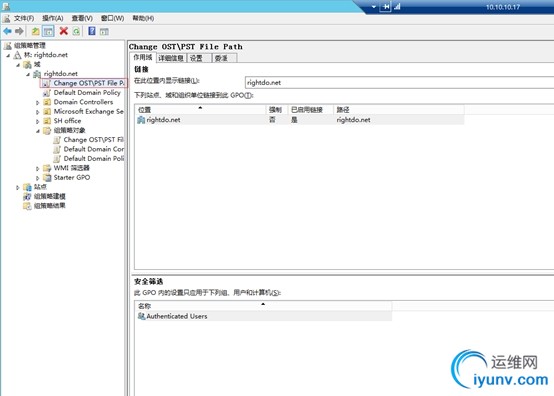
Task: Toggle the show/hide console tree icon
Action: point(48,31)
